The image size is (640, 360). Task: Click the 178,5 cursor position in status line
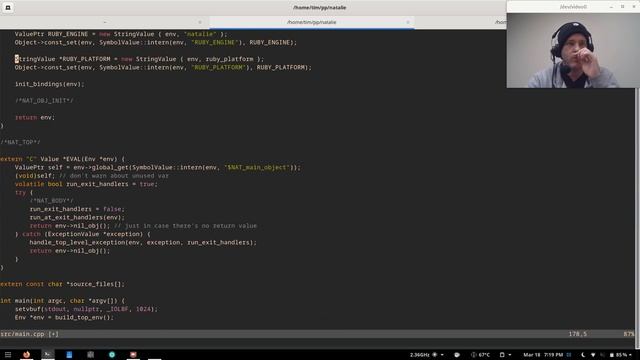[578, 334]
